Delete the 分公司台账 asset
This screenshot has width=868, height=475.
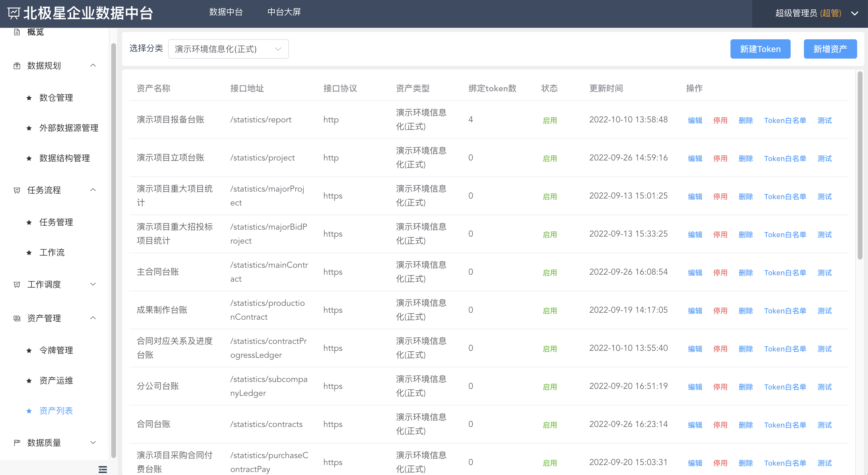click(x=745, y=387)
